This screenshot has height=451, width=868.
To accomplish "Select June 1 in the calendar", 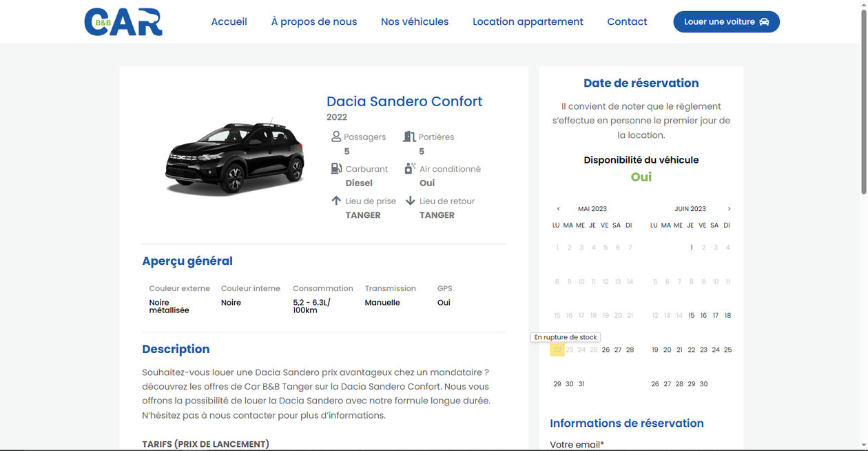I will [x=692, y=248].
